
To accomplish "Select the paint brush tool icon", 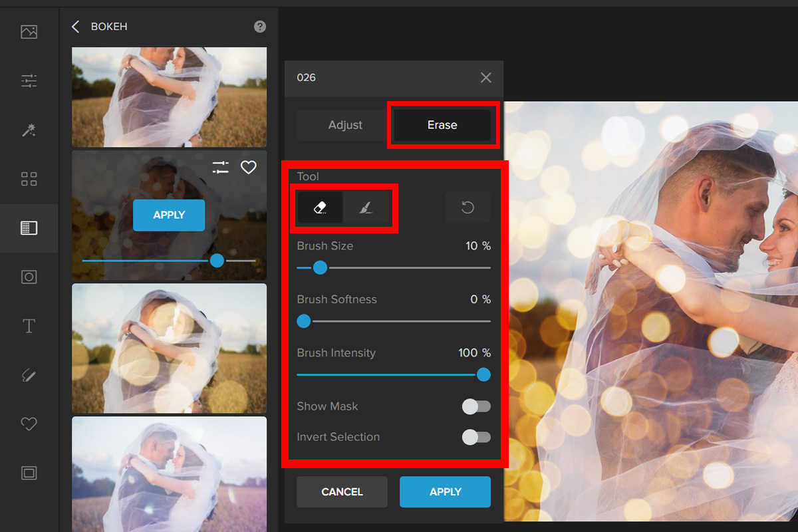I will pyautogui.click(x=366, y=208).
